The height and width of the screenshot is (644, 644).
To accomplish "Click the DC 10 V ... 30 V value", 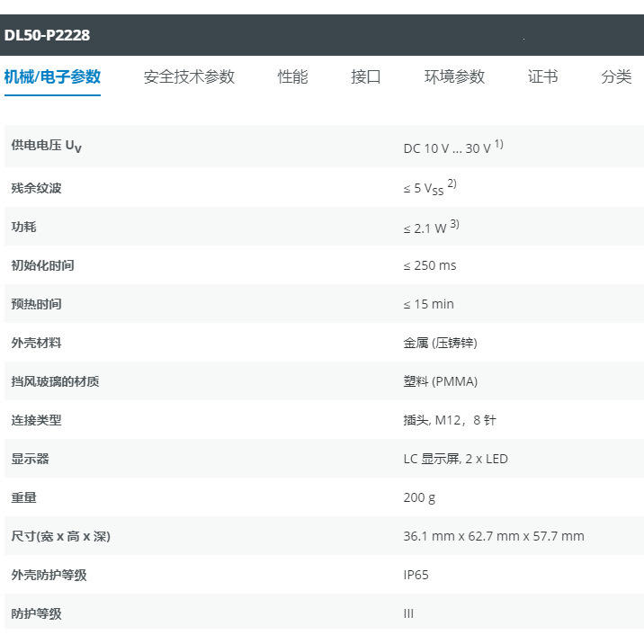I will point(447,148).
